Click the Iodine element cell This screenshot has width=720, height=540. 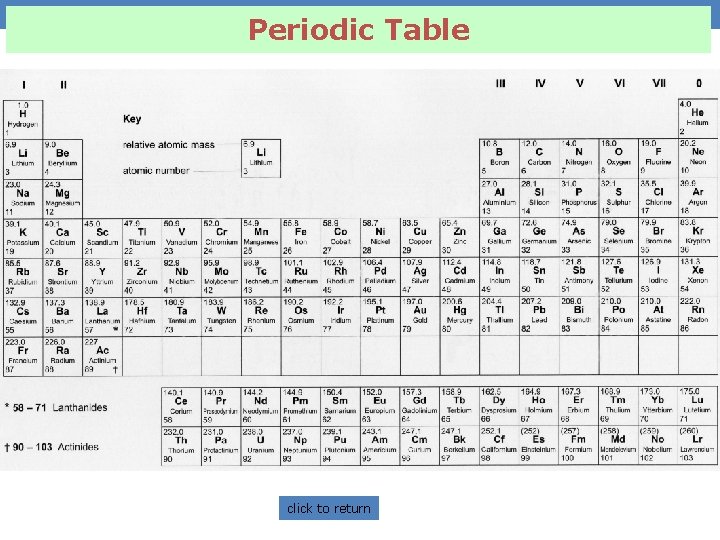coord(658,276)
